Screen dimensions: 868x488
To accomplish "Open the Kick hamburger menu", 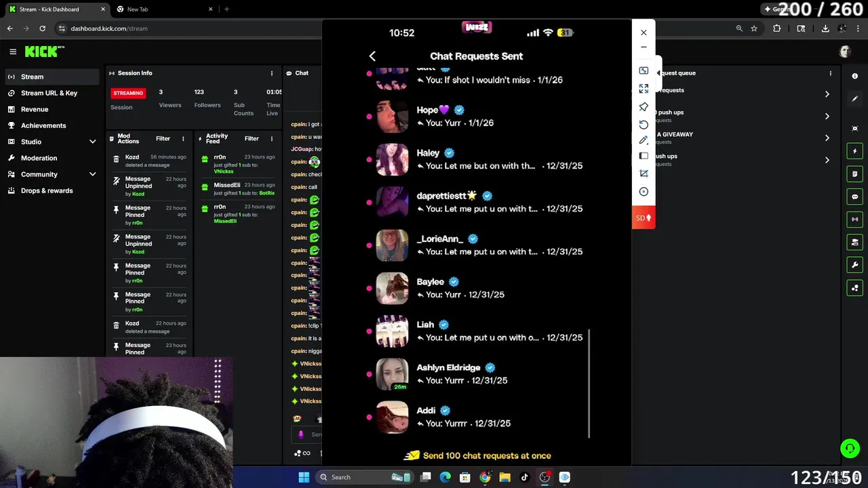I will [x=13, y=52].
